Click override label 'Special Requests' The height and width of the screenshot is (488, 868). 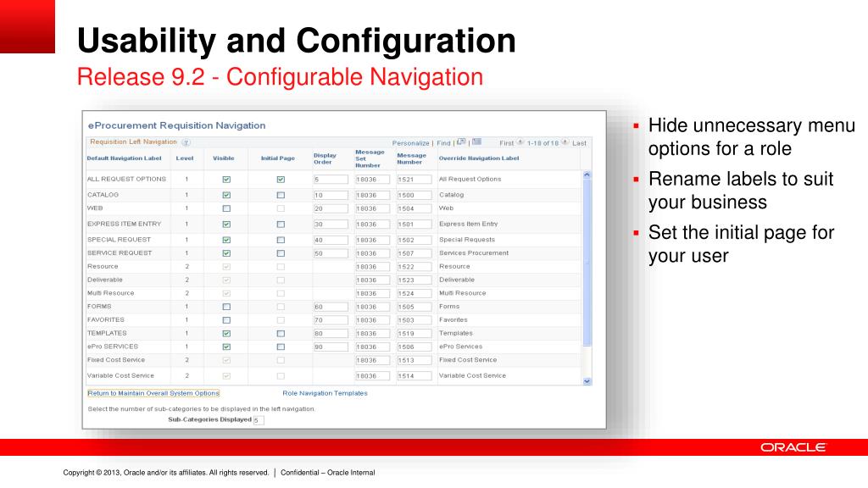click(x=467, y=240)
